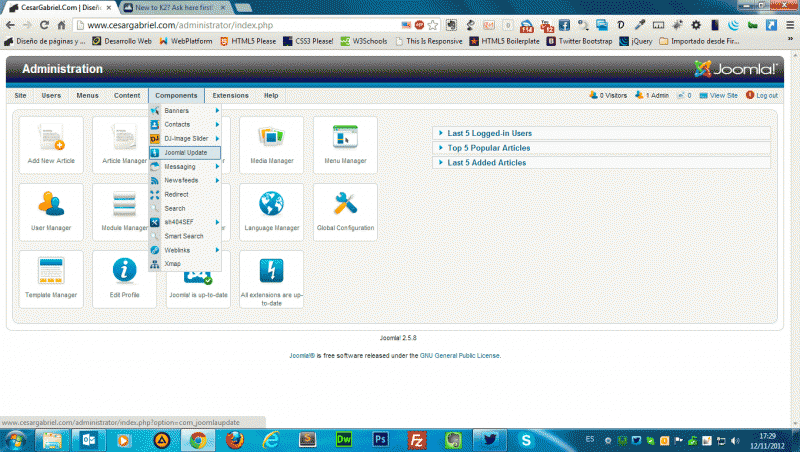Open the Twitter Bootstrap bookmark
This screenshot has width=800, height=452.
point(579,41)
